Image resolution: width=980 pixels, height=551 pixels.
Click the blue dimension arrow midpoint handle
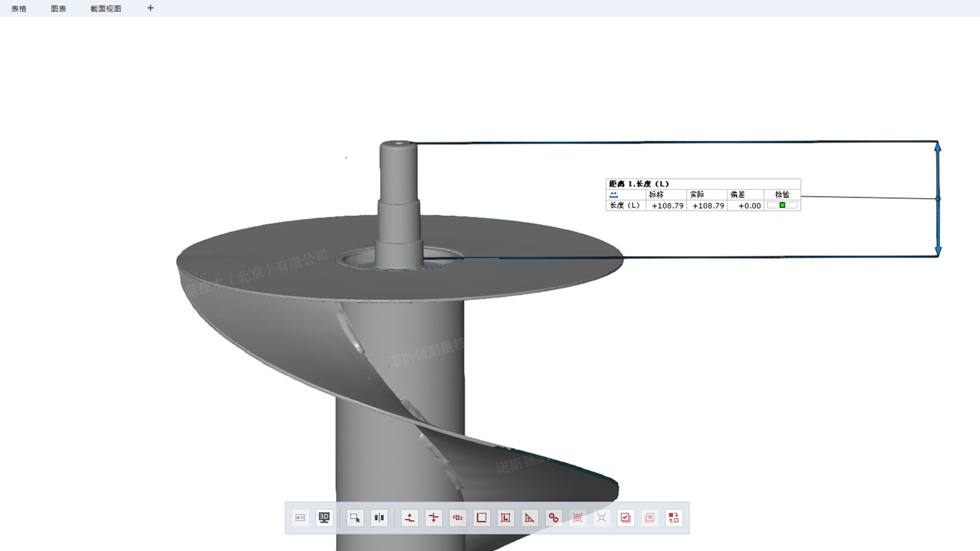(938, 198)
